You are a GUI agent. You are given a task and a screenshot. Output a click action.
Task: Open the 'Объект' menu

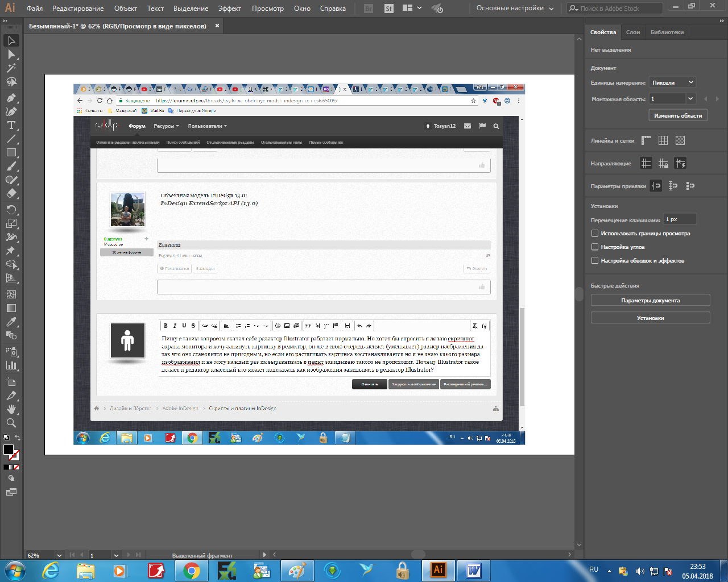[126, 9]
